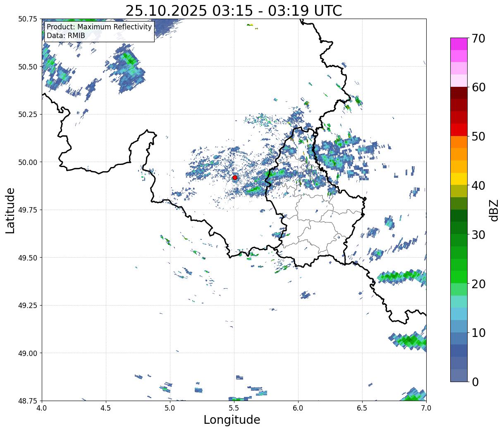Screen dimensions: 504x430
Task: Click the colorbar tick label '50'
Action: pos(478,136)
